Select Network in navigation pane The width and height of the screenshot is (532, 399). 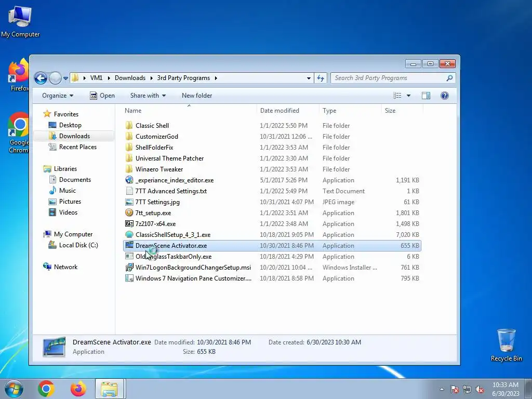tap(65, 267)
